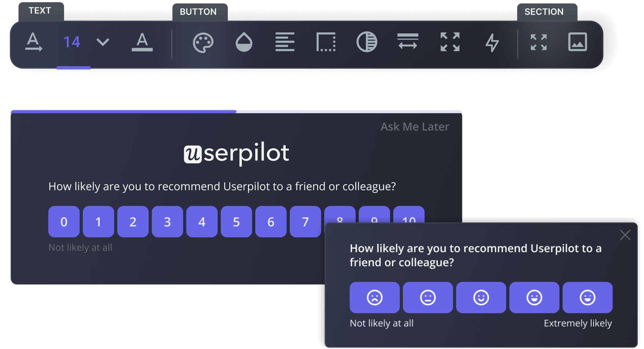The width and height of the screenshot is (644, 349).
Task: Click the lightning bolt action icon
Action: point(492,42)
